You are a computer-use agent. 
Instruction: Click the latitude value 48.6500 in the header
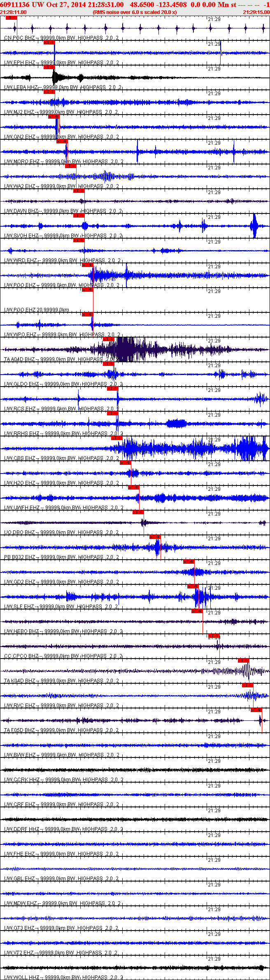tap(142, 5)
